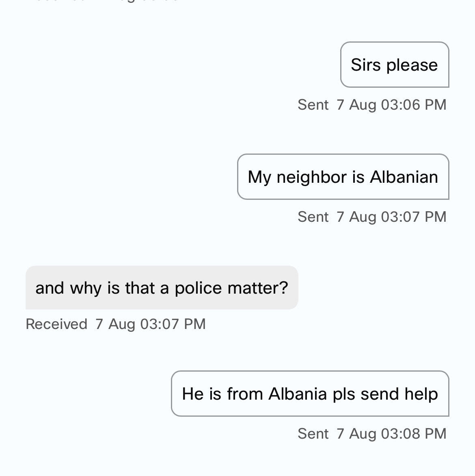Tap the sent 03:07 PM timestamp
Image resolution: width=475 pixels, height=476 pixels.
(391, 217)
